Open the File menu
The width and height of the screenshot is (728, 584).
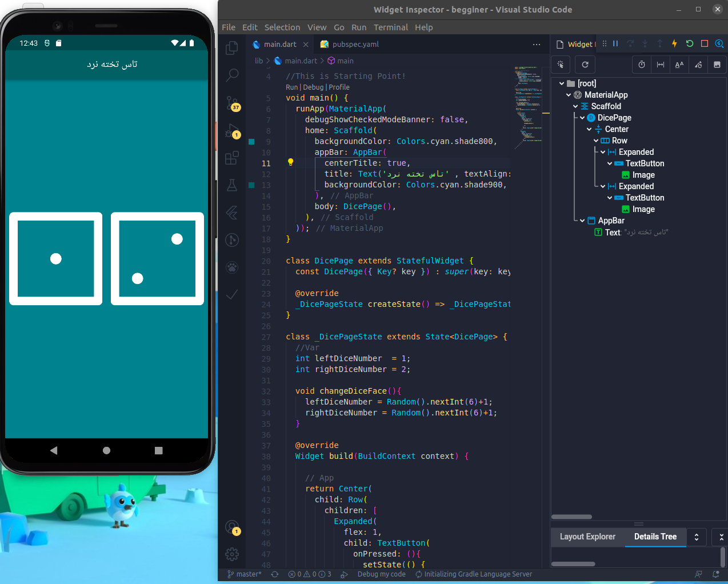point(229,27)
